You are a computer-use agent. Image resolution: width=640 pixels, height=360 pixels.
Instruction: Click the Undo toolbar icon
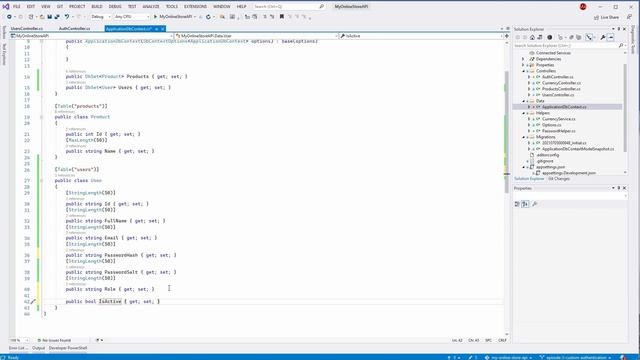coord(67,17)
